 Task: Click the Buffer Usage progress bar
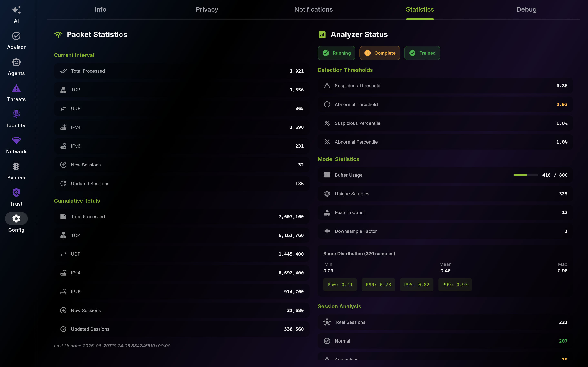tap(526, 175)
